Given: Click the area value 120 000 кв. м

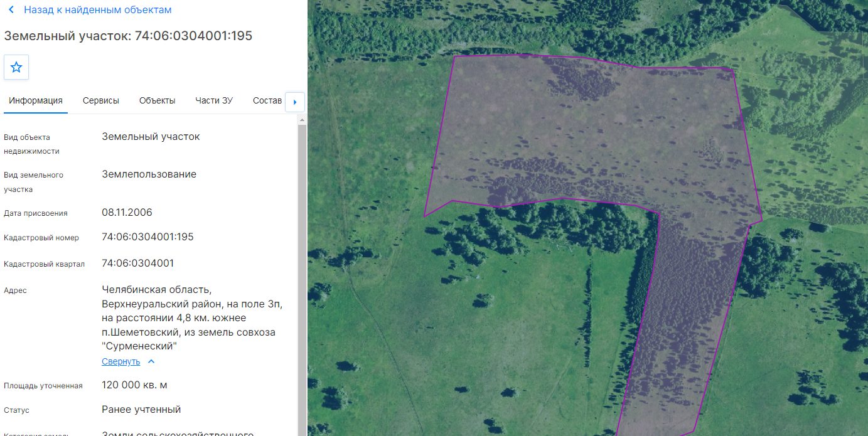Looking at the screenshot, I should coord(134,385).
